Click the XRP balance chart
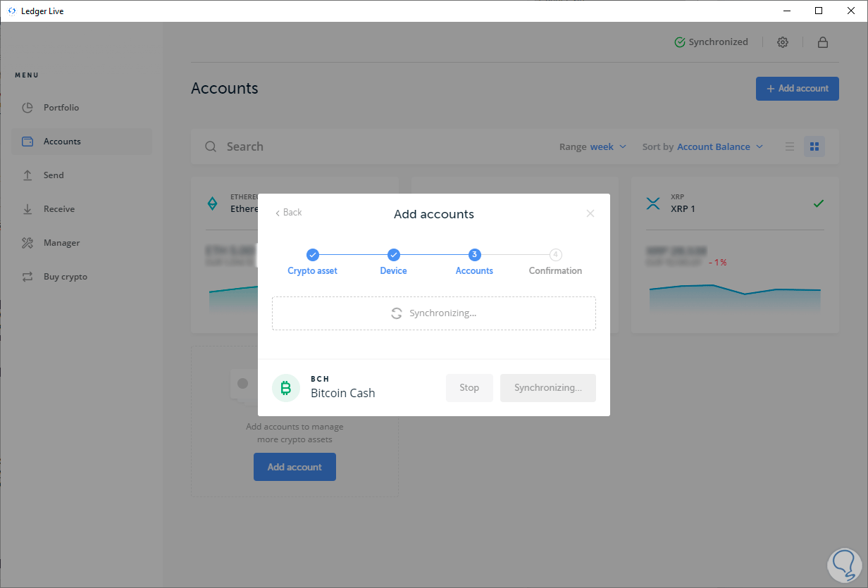This screenshot has height=588, width=868. tap(735, 298)
